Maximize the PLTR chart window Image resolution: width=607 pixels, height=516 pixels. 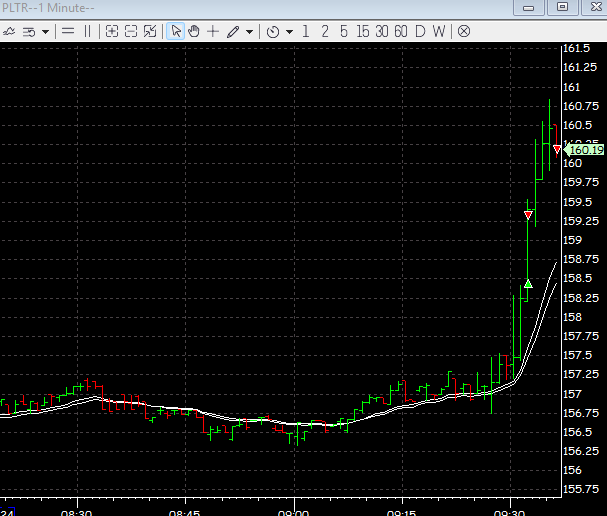562,7
